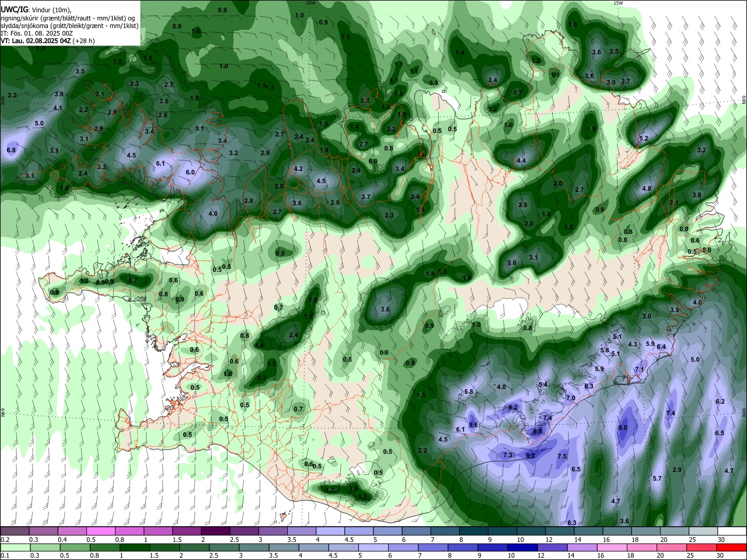
Task: Click the 6.8 precipitation value
Action: [x=11, y=150]
